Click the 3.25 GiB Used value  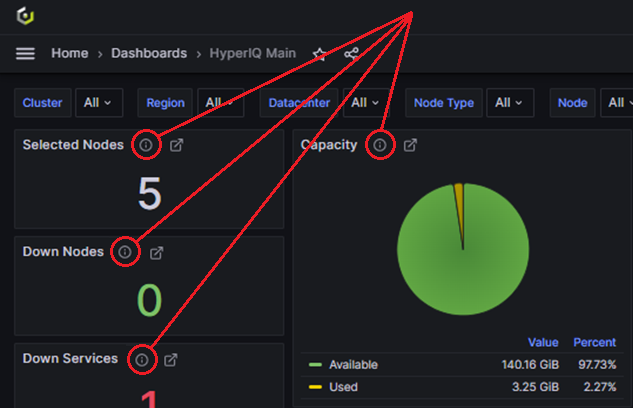pos(535,387)
